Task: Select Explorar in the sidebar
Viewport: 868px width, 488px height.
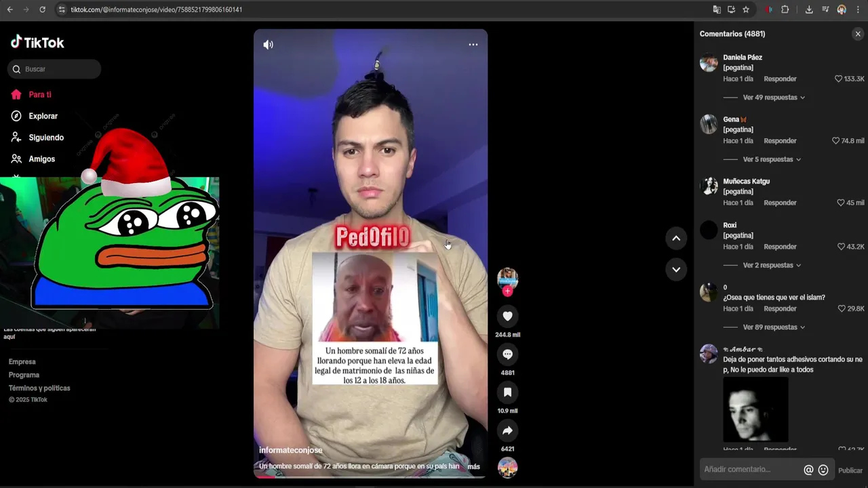Action: pos(43,116)
